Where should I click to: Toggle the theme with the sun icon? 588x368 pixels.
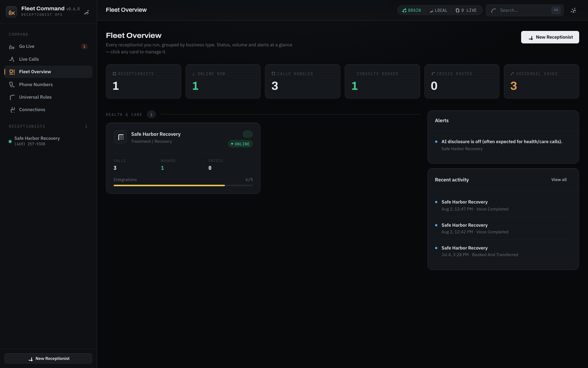573,10
